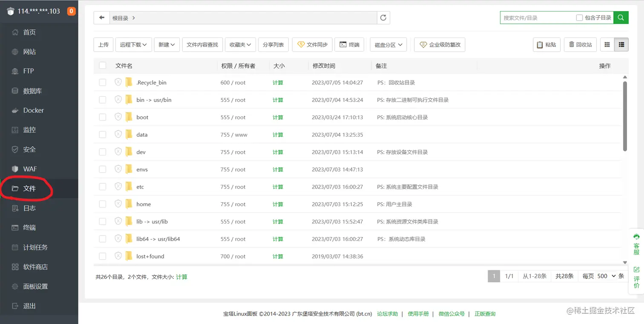Toggle the select-all files checkbox
This screenshot has height=324, width=644.
coord(103,66)
